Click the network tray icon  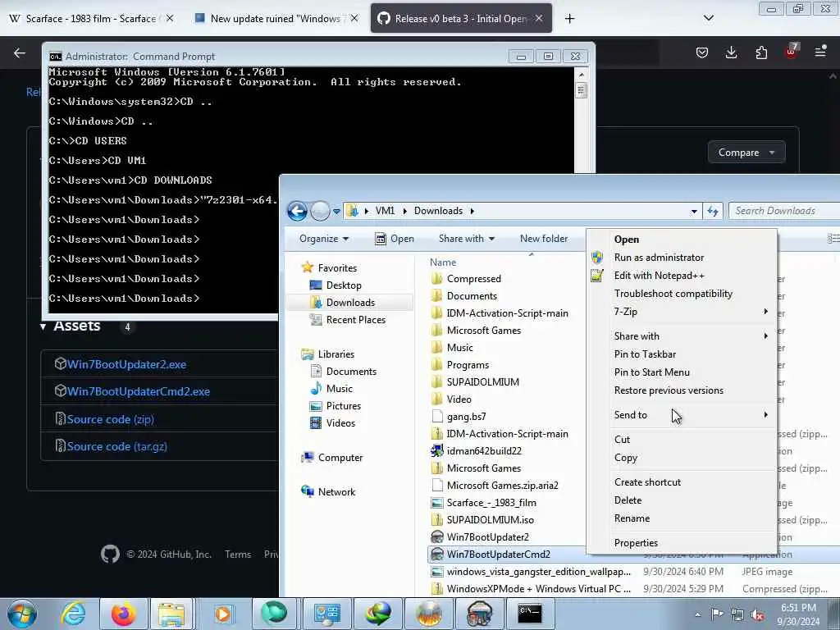[x=737, y=614]
